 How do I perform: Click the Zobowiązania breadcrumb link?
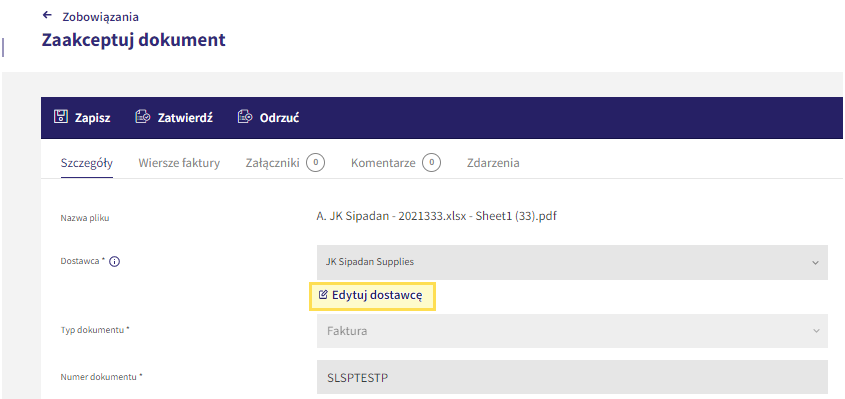(x=100, y=17)
